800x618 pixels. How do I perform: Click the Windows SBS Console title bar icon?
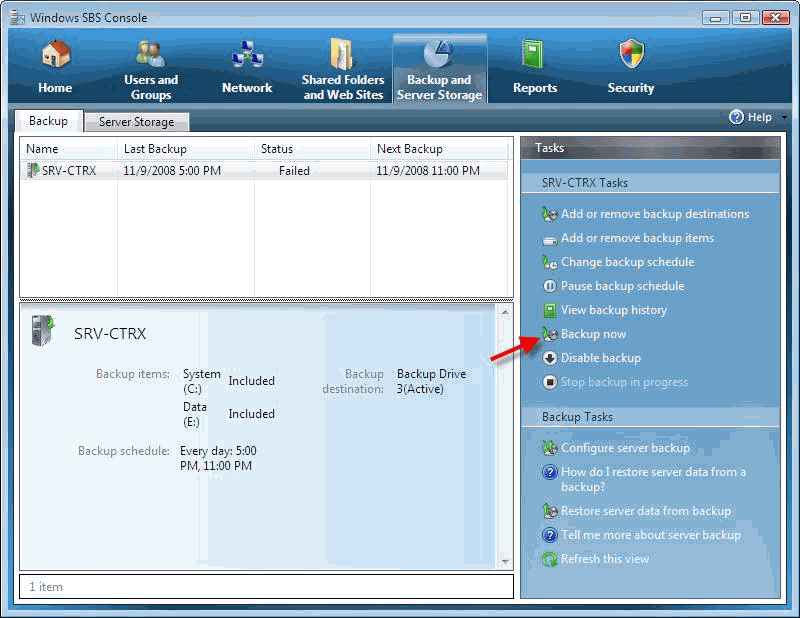coord(17,17)
